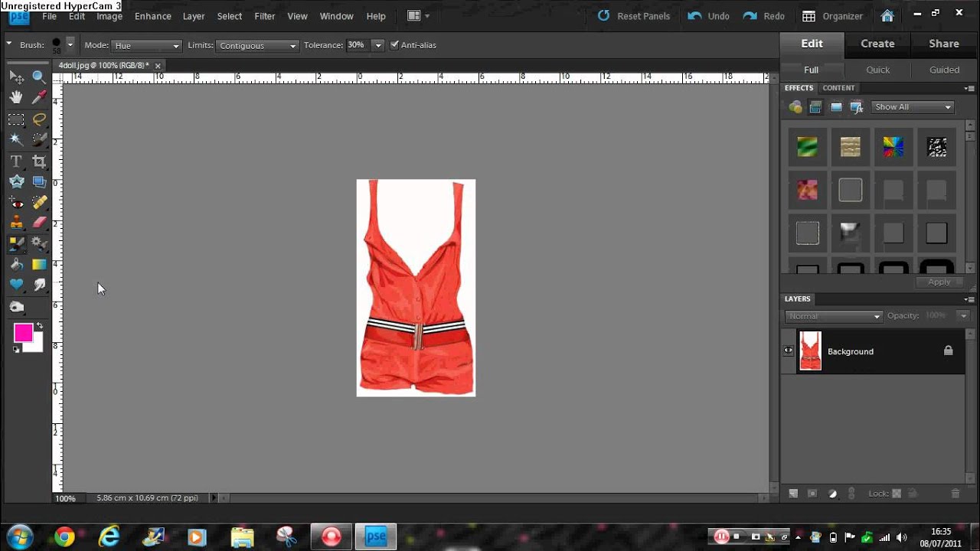The width and height of the screenshot is (980, 551).
Task: Open the Filter menu
Action: (x=264, y=16)
